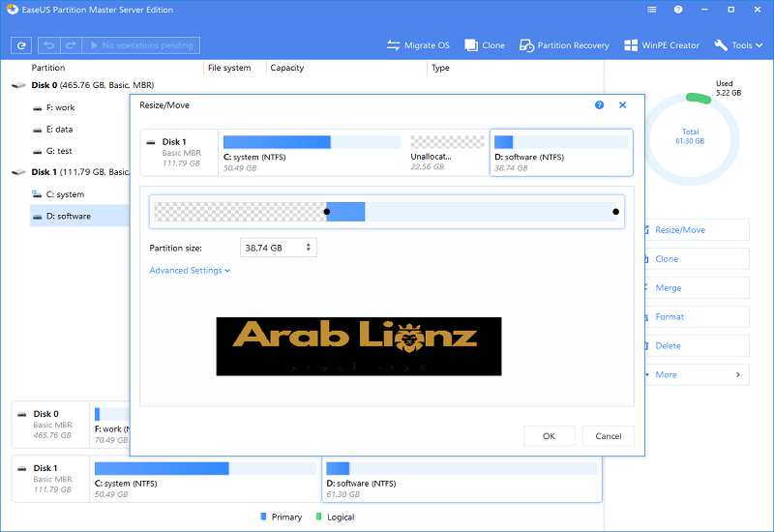Select D: software block in dialog disk map
This screenshot has height=532, width=774.
pos(561,153)
